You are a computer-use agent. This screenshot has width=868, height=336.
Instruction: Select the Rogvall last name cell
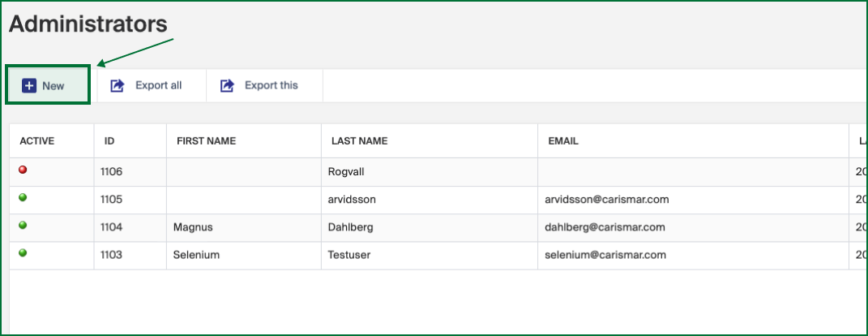pyautogui.click(x=347, y=171)
